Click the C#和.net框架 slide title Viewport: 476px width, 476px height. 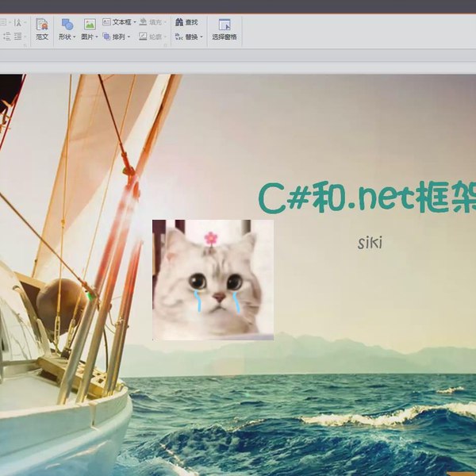pyautogui.click(x=367, y=198)
